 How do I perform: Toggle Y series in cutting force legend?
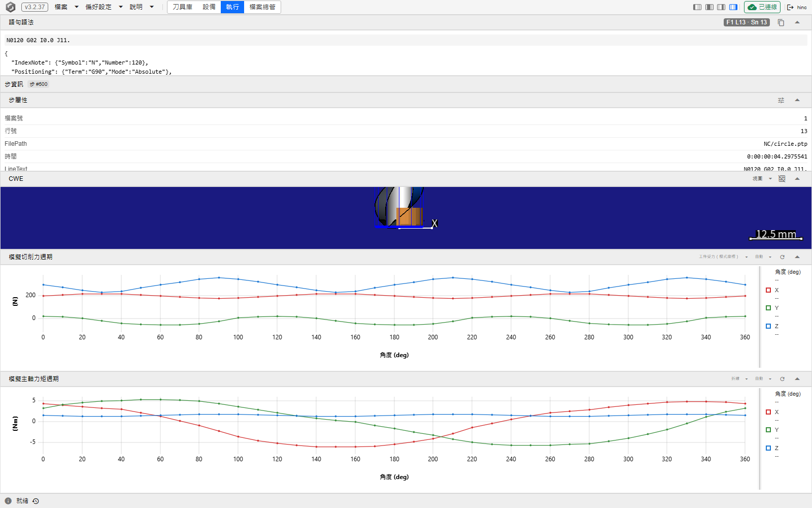click(x=772, y=308)
